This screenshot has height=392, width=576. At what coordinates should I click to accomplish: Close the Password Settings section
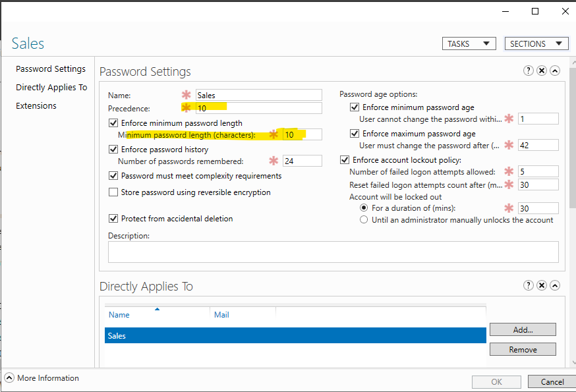tap(542, 71)
